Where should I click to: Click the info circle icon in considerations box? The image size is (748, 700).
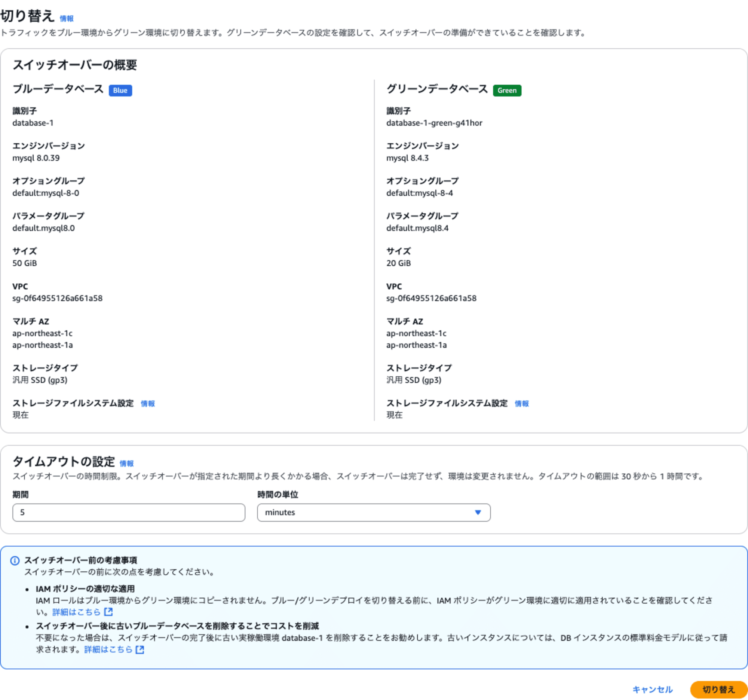15,560
